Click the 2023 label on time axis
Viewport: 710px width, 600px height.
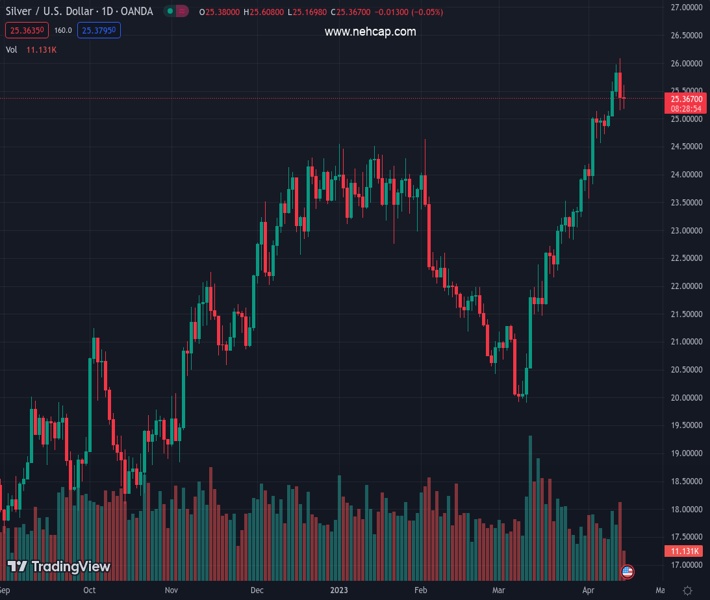(339, 590)
